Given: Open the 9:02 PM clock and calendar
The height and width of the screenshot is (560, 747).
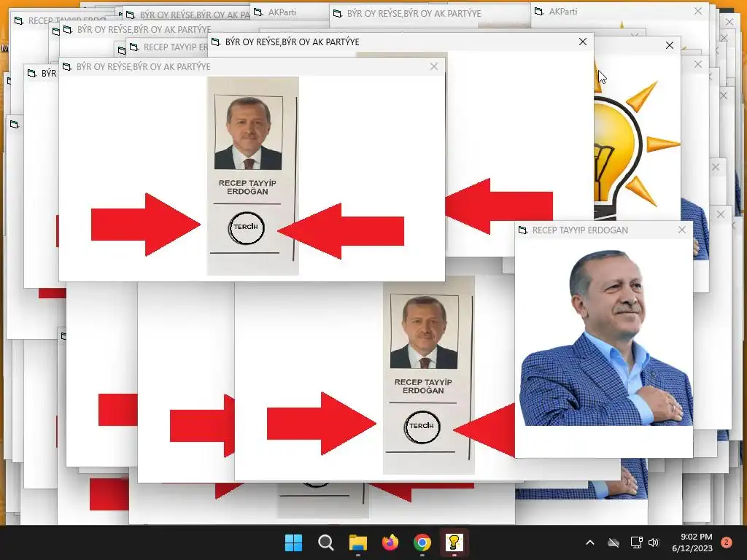Looking at the screenshot, I should pyautogui.click(x=692, y=542).
